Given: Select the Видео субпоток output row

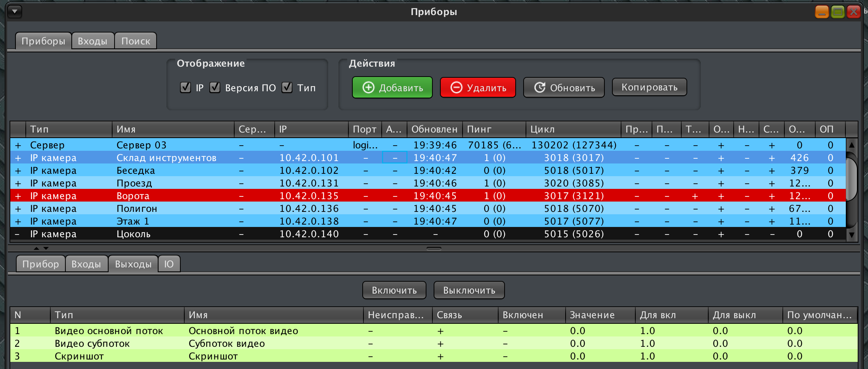Looking at the screenshot, I should coord(92,344).
